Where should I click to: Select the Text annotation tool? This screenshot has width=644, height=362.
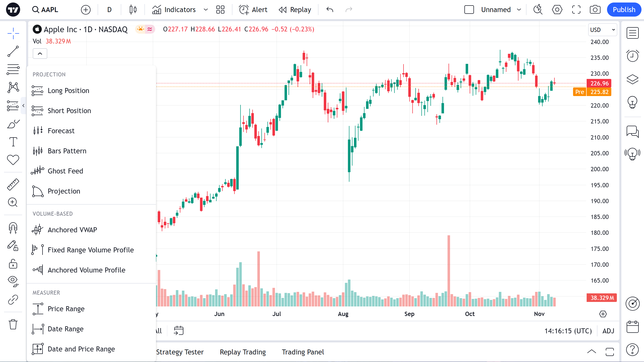tap(13, 142)
